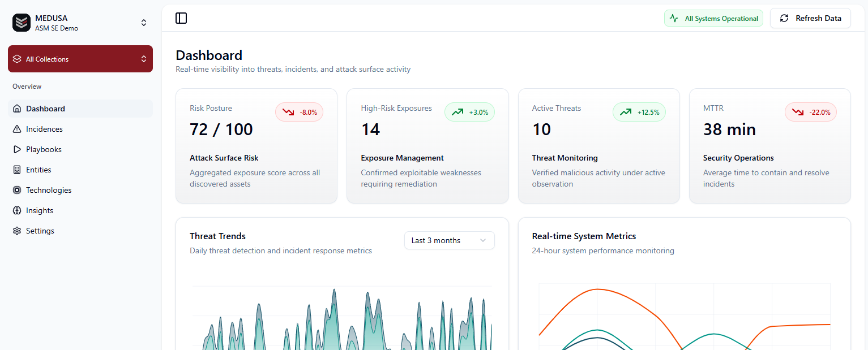
Task: Select Dashboard in the Overview menu
Action: click(x=45, y=109)
